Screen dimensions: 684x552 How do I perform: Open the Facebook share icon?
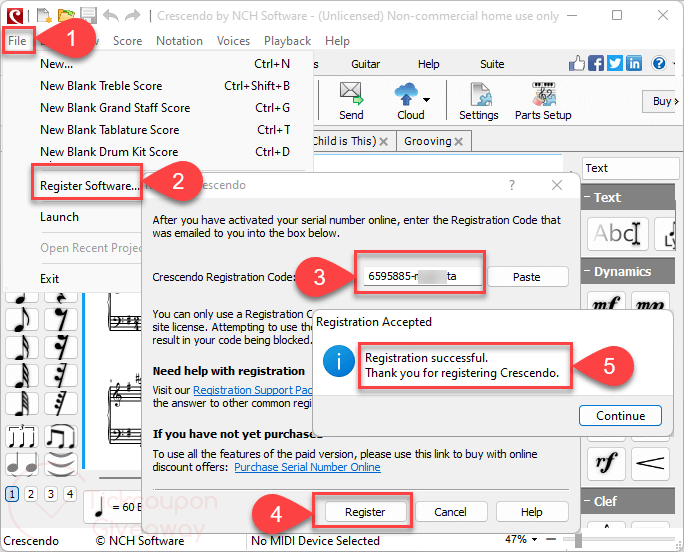pyautogui.click(x=596, y=64)
